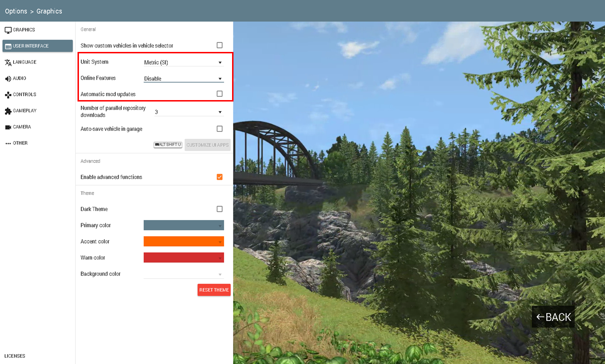Viewport: 605px width, 364px height.
Task: Click Graphics in the breadcrumb header
Action: pos(49,11)
